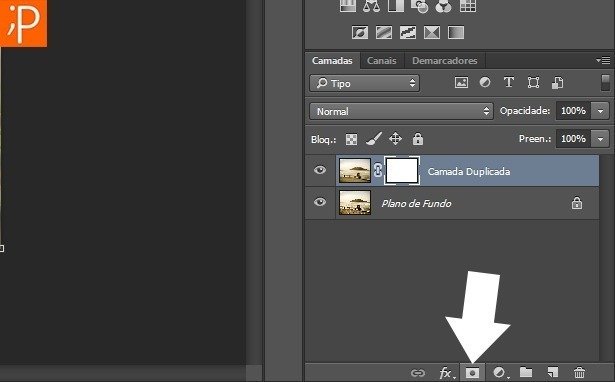615x382 pixels.
Task: Lock all layer attributes
Action: pos(418,139)
